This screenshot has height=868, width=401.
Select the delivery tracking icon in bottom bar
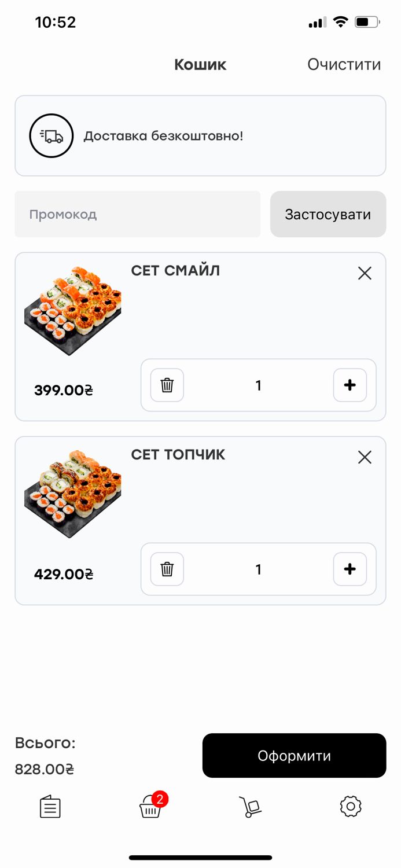pos(249,806)
